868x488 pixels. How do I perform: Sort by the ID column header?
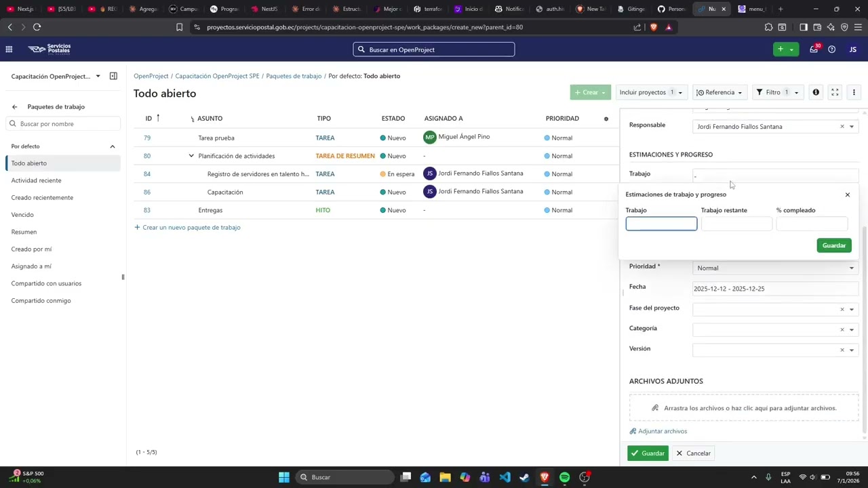pyautogui.click(x=149, y=119)
